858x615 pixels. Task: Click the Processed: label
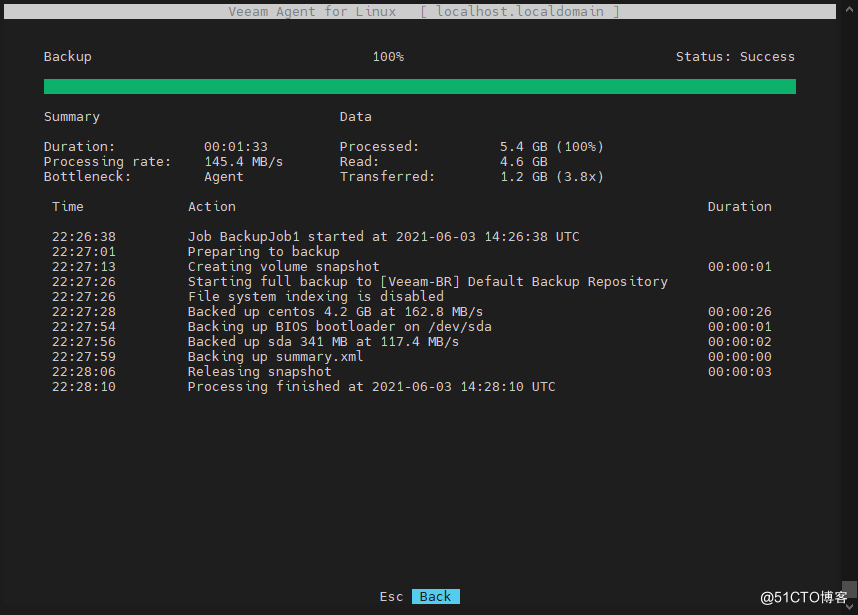(x=379, y=147)
